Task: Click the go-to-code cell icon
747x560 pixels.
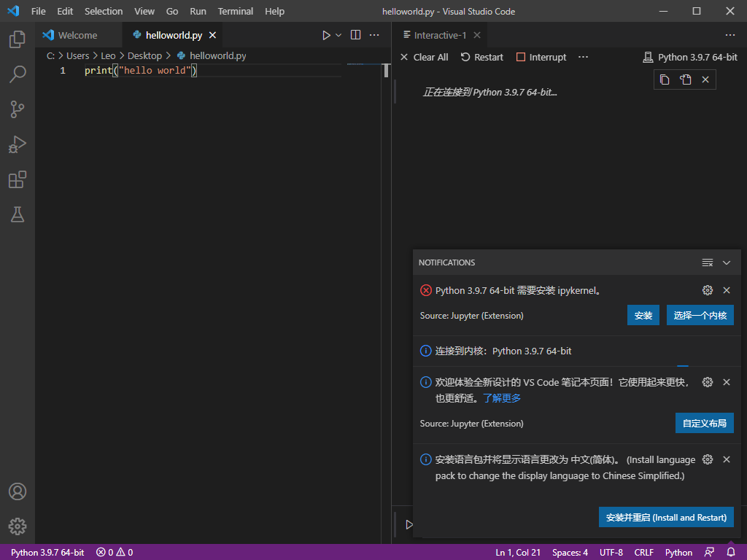Action: click(685, 79)
